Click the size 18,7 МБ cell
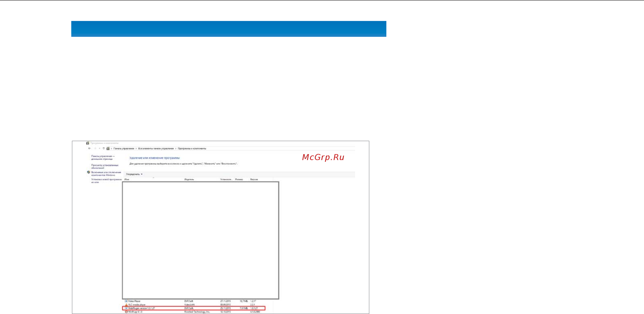 [x=244, y=301]
